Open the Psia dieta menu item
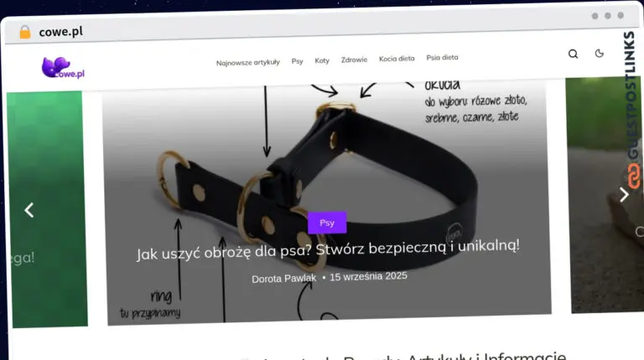 coord(442,58)
